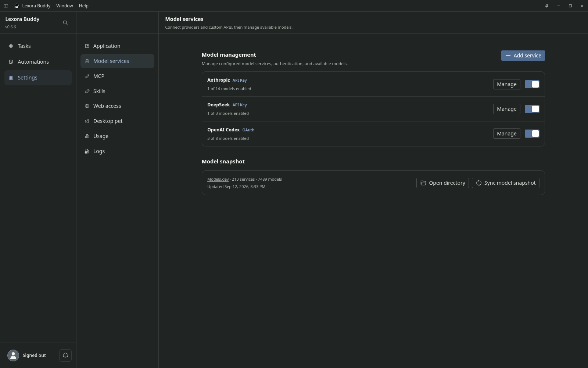The width and height of the screenshot is (588, 368).
Task: Click the Anthropic API Key label
Action: (x=240, y=80)
